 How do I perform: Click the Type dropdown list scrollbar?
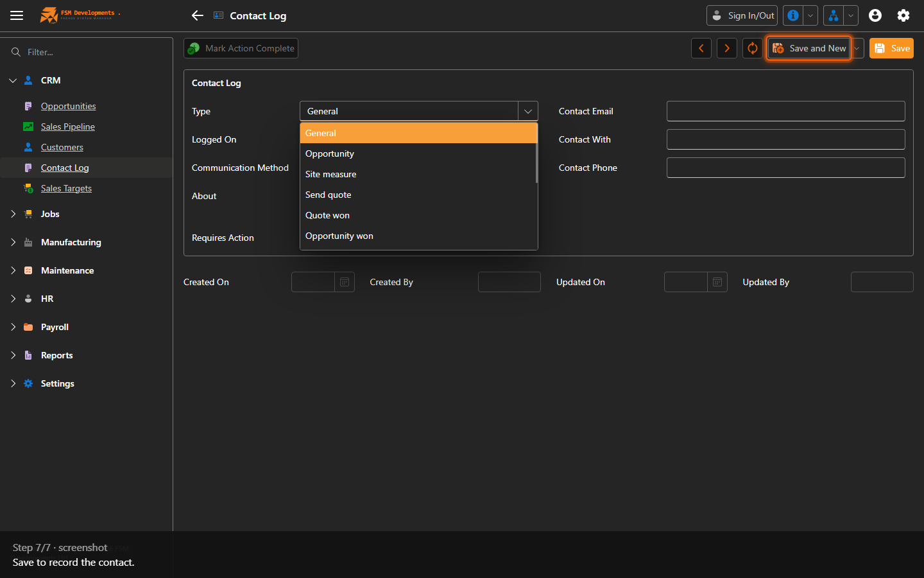tap(536, 154)
